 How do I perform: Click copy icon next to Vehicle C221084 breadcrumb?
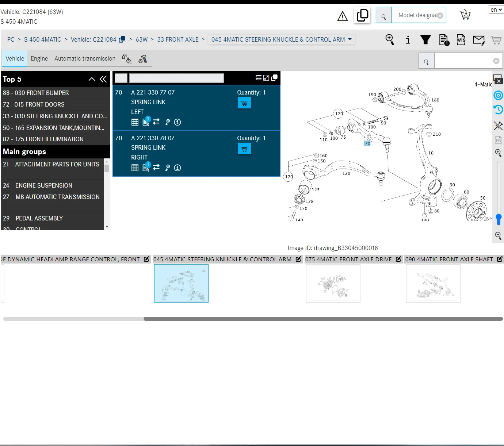[x=122, y=39]
